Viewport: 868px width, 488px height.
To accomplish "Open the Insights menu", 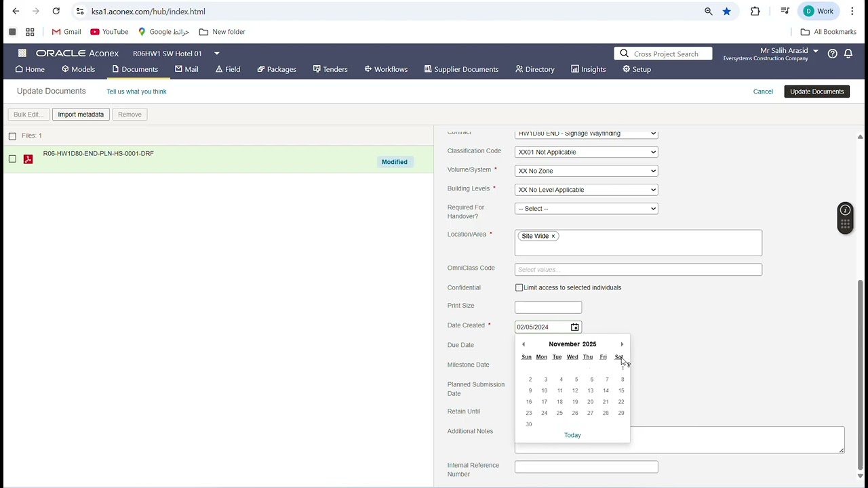I will [x=589, y=69].
